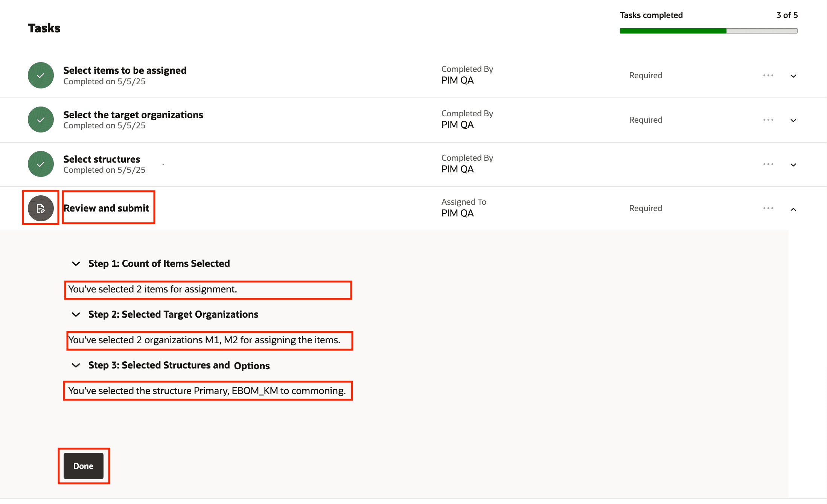827x504 pixels.
Task: Open the ellipsis menu for Review and submit
Action: 768,208
